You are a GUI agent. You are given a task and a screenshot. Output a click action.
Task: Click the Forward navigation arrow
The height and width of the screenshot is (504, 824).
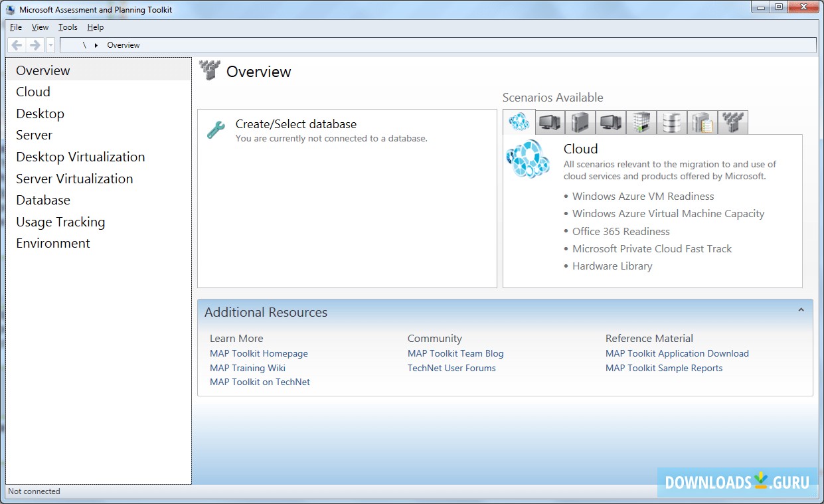35,45
